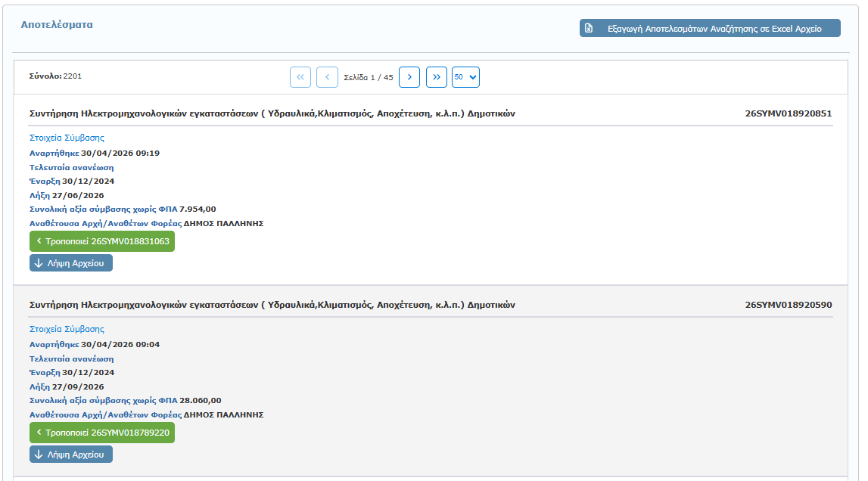Image resolution: width=868 pixels, height=481 pixels.
Task: Click Τροποποιεί 26SYMV018831063 button
Action: (x=102, y=241)
